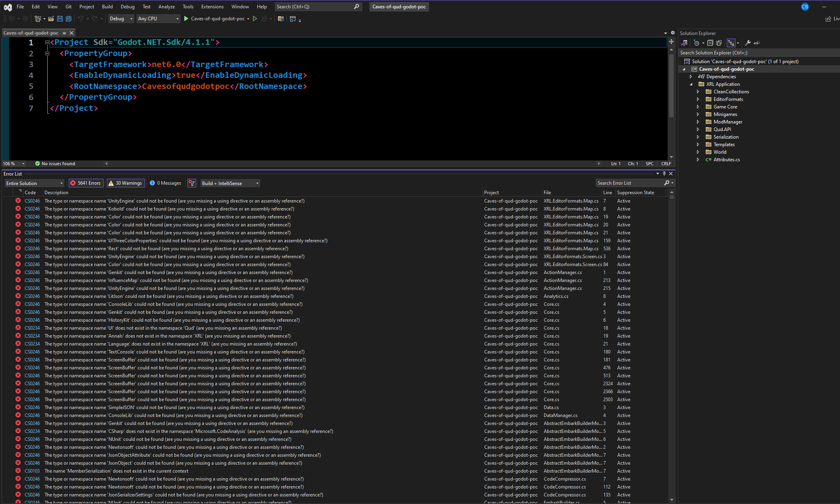Image resolution: width=840 pixels, height=504 pixels.
Task: Click the CS0246 code link in first error row
Action: click(32, 201)
